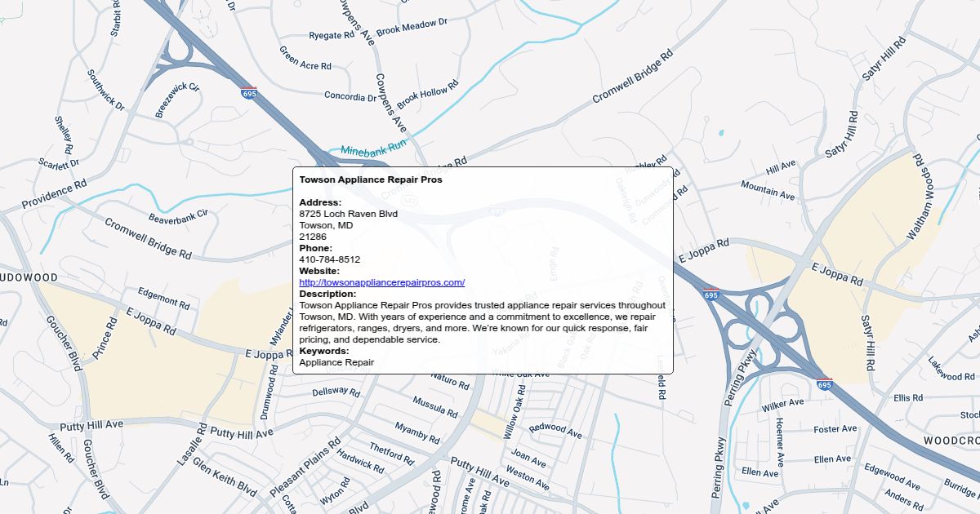This screenshot has height=514, width=980.
Task: Click the Minebank Run stream label
Action: point(373,148)
